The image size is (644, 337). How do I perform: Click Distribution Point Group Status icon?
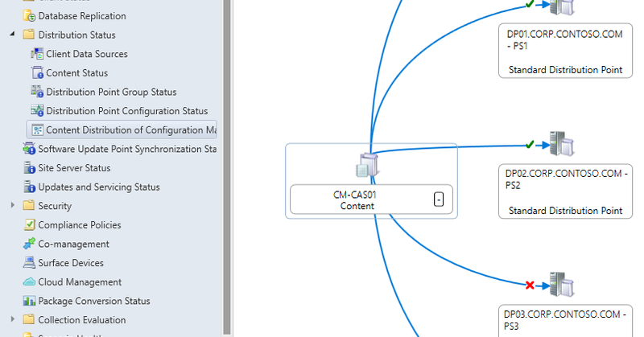37,92
